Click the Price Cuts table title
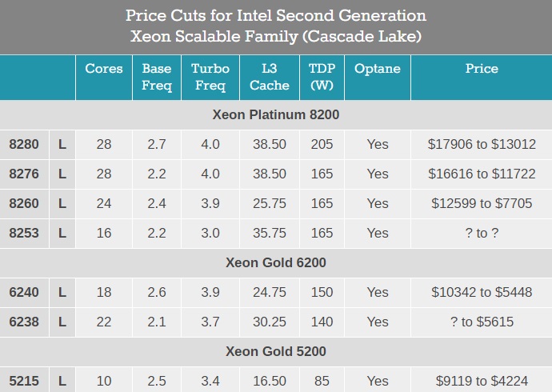This screenshot has width=552, height=392. 276,26
